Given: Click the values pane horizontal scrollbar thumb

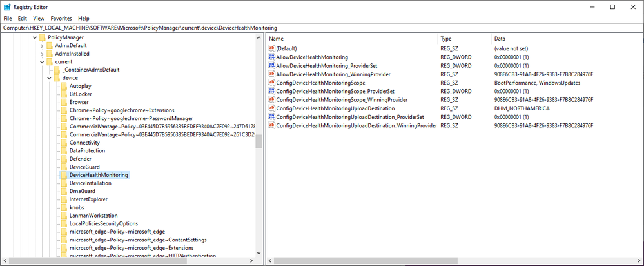Looking at the screenshot, I should click(366, 261).
